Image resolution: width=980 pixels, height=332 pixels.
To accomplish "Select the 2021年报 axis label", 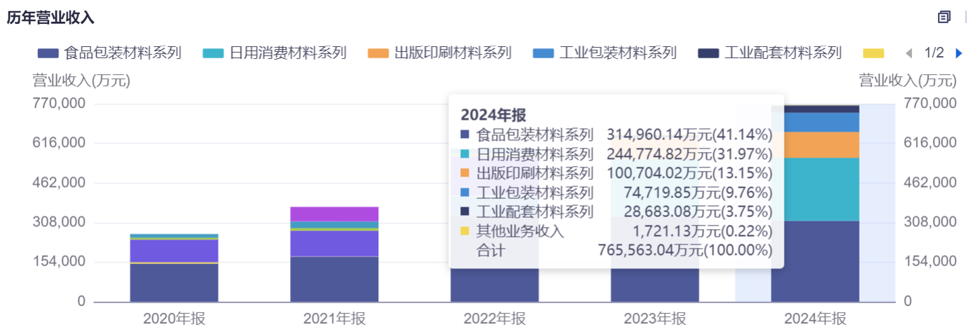I will [334, 319].
